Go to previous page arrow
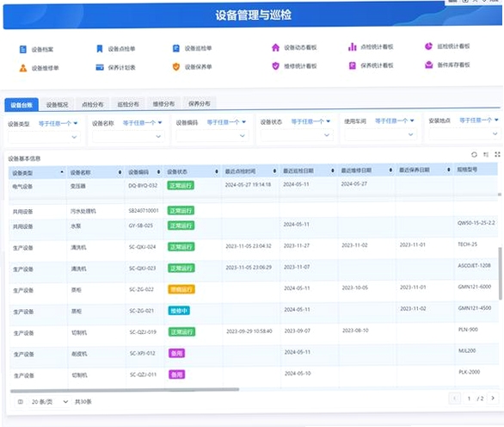504x427 pixels. (454, 399)
